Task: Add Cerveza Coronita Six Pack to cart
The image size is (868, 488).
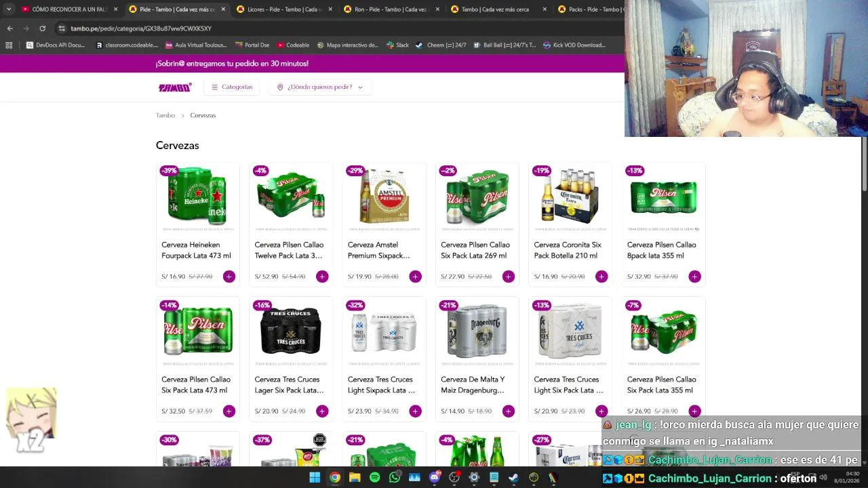Action: click(601, 277)
